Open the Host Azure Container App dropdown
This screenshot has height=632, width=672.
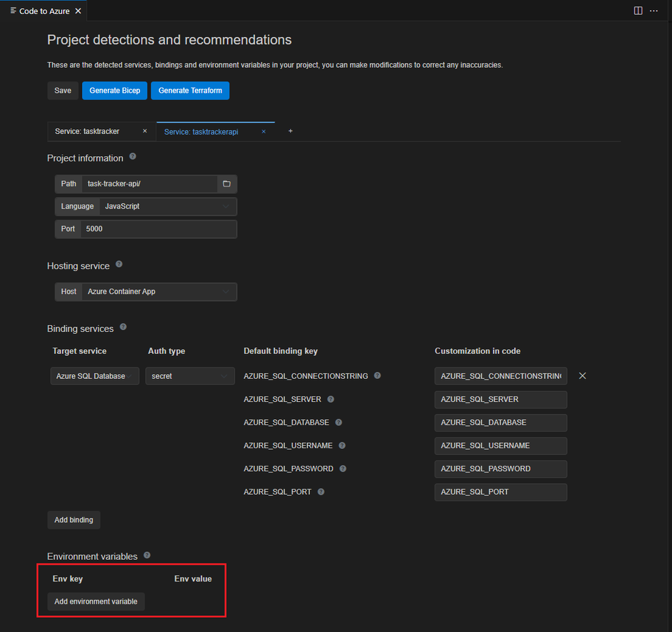(x=159, y=291)
